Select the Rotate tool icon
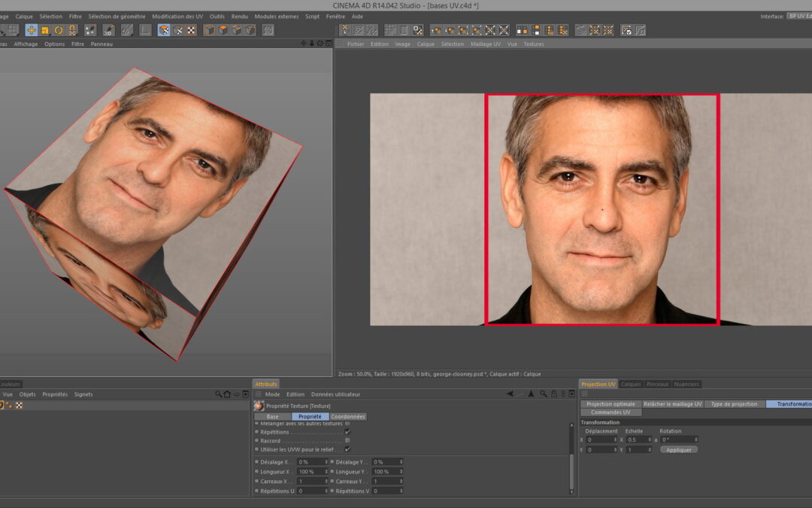The height and width of the screenshot is (508, 812). tap(59, 30)
